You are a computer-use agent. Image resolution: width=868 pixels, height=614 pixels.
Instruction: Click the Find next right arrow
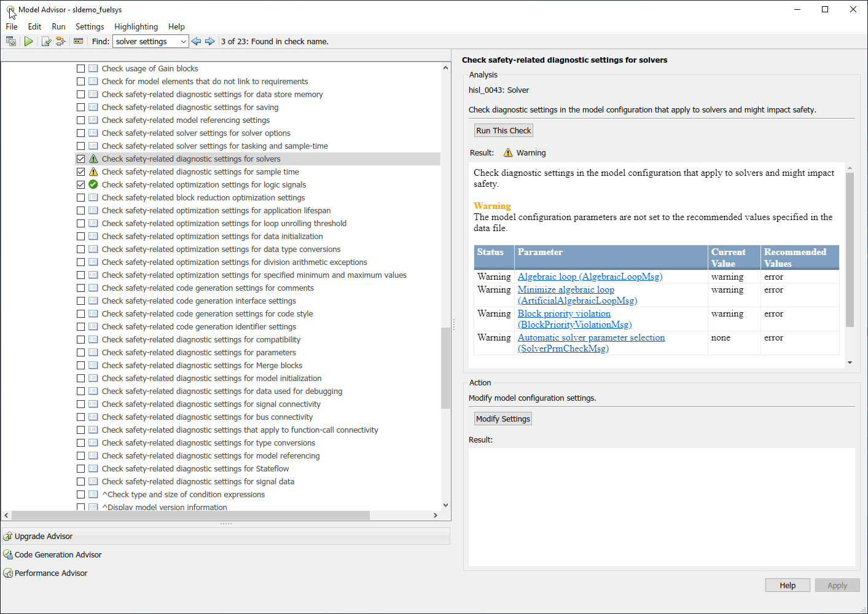coord(210,41)
